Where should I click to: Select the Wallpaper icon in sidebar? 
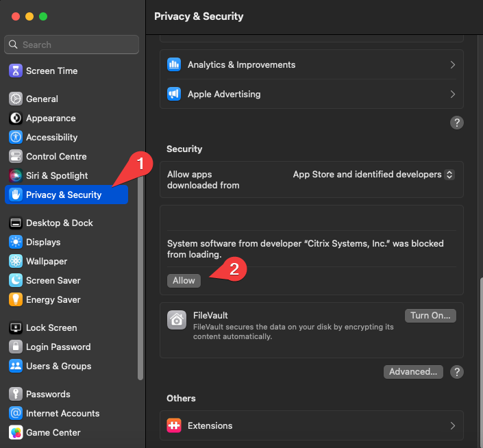[x=15, y=261]
